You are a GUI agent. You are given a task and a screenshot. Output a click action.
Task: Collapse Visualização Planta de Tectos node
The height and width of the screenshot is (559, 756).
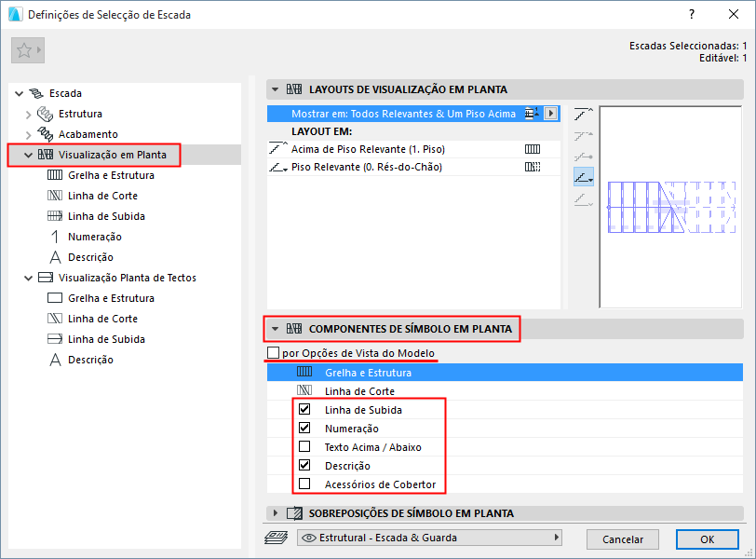(x=29, y=278)
